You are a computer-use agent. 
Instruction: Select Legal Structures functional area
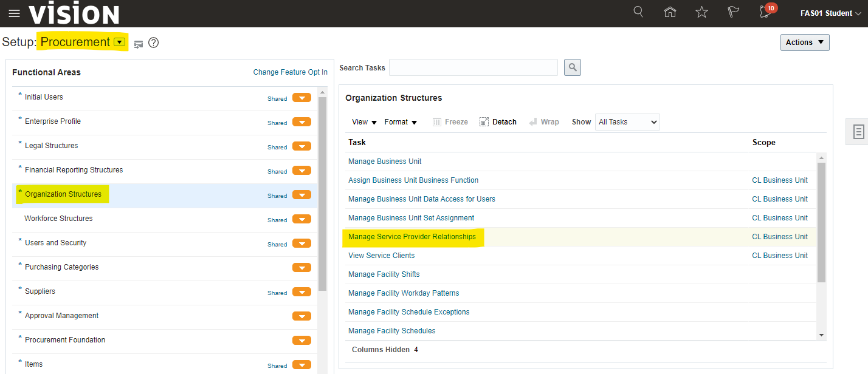pos(51,146)
